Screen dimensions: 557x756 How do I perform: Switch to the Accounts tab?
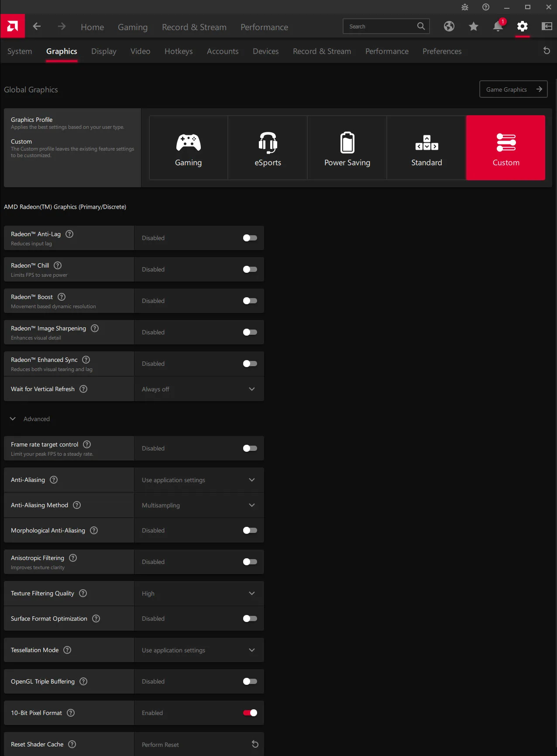pyautogui.click(x=223, y=51)
